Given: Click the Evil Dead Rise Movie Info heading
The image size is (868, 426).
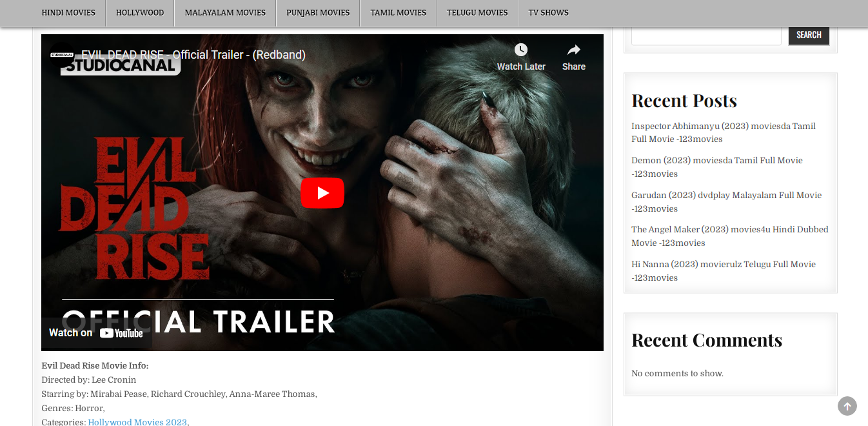Looking at the screenshot, I should (x=95, y=365).
